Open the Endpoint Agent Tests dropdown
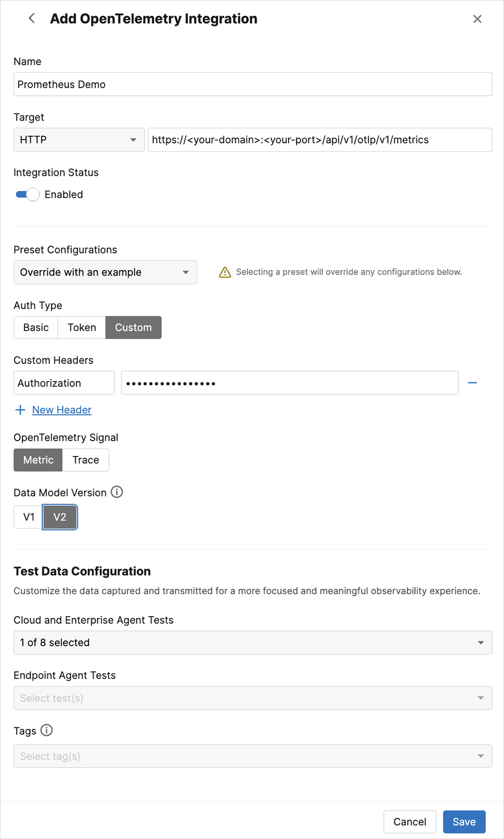 [253, 698]
